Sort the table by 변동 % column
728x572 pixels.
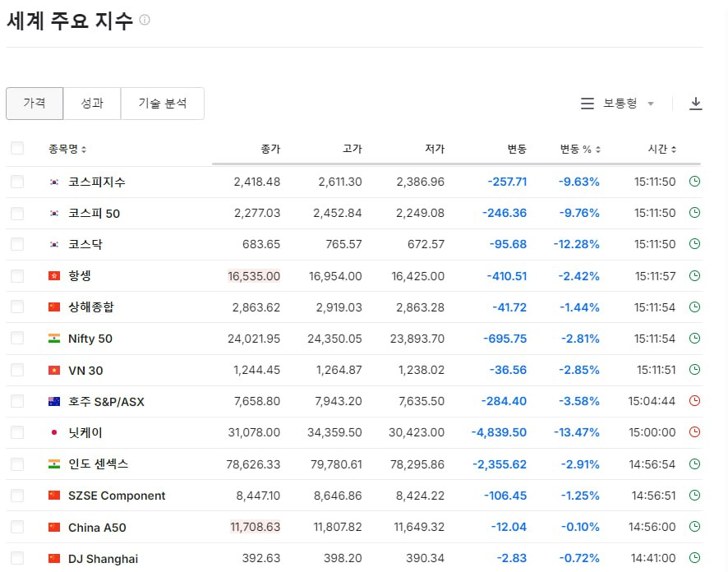[x=580, y=149]
